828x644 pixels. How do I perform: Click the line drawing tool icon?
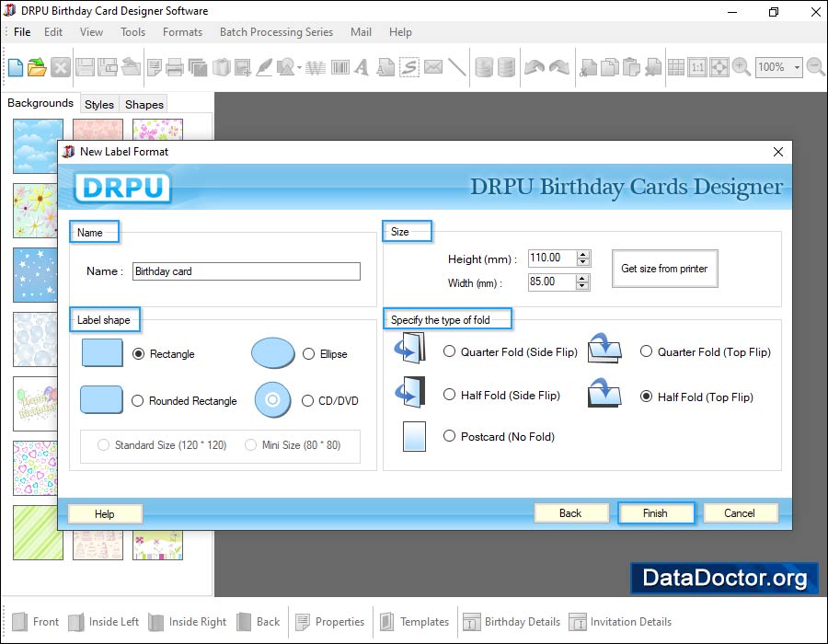456,67
